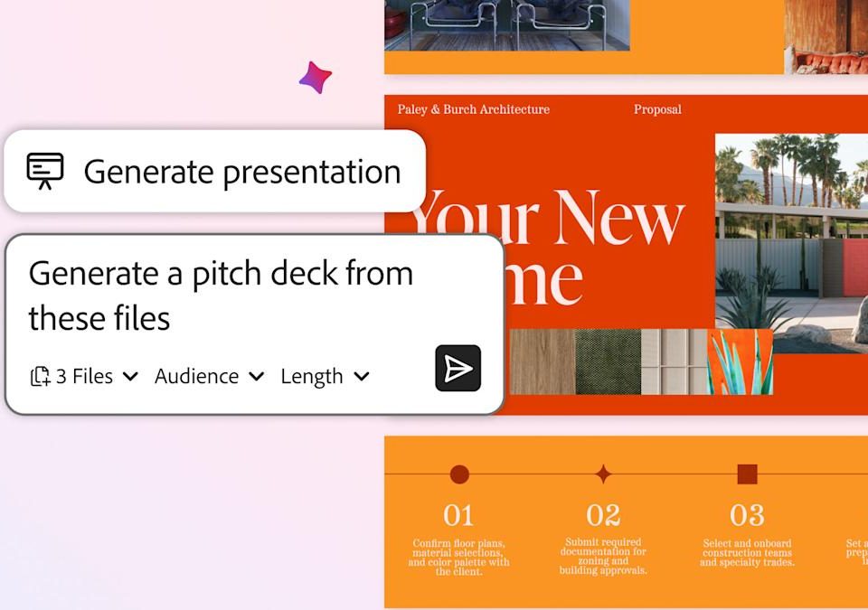Select the circle marker above step 01

point(459,474)
